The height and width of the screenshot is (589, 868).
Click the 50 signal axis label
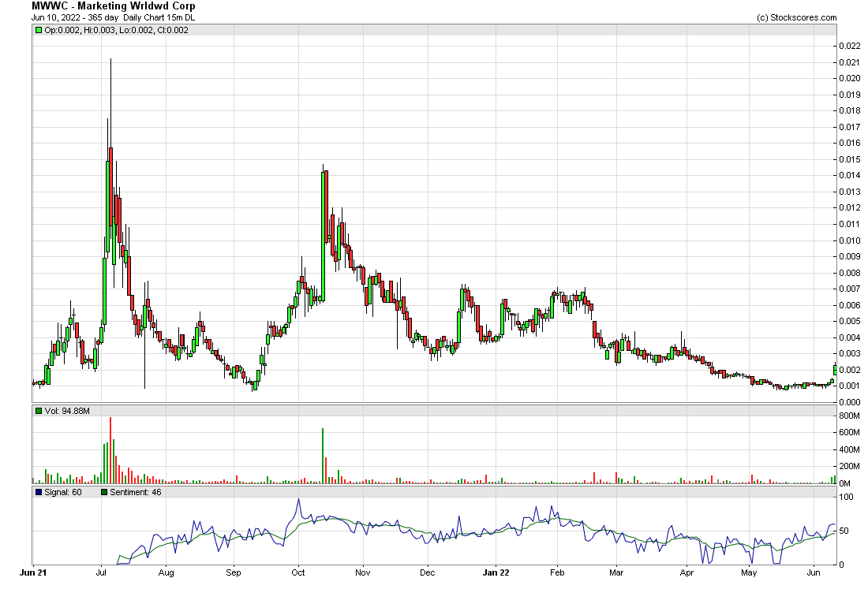point(844,531)
